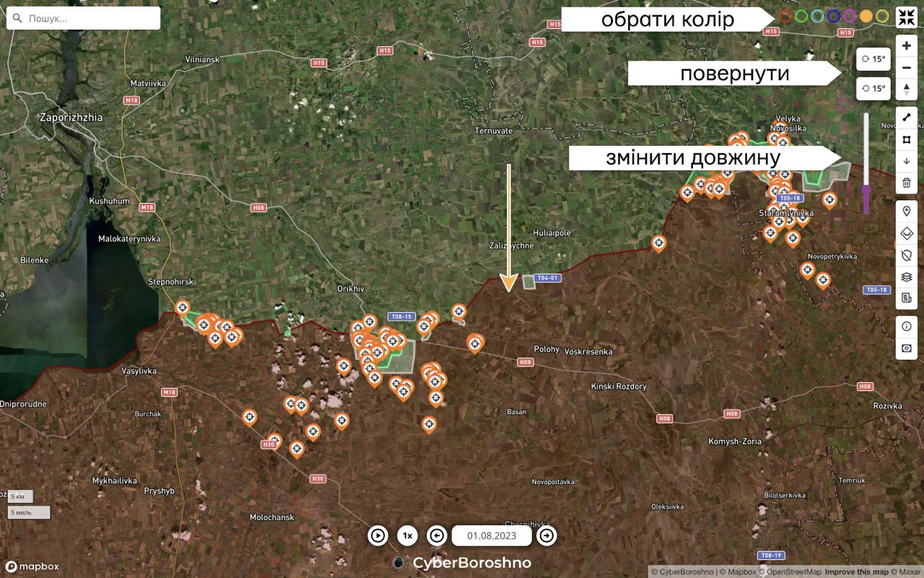
Task: Open the playback speed 1x selector
Action: (x=407, y=535)
